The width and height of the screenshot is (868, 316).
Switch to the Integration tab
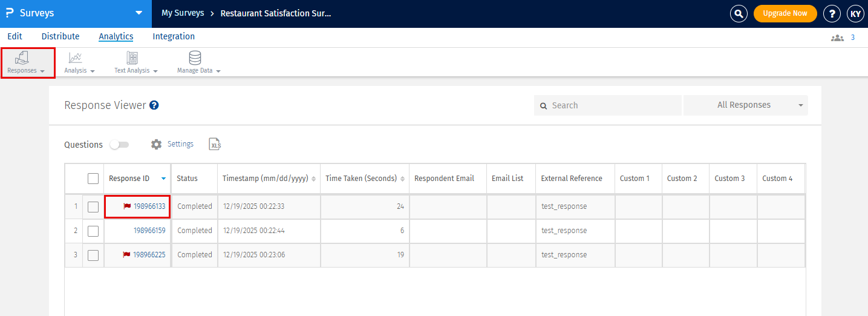(x=174, y=36)
